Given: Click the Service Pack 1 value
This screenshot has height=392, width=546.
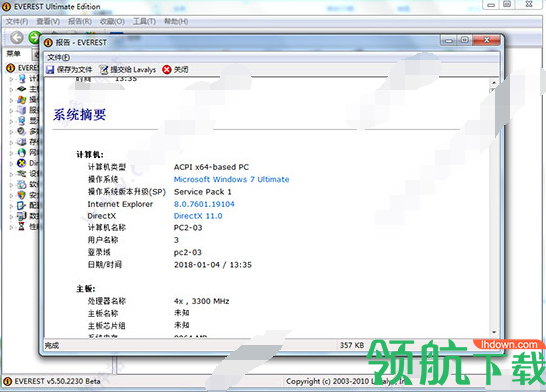Looking at the screenshot, I should 203,192.
